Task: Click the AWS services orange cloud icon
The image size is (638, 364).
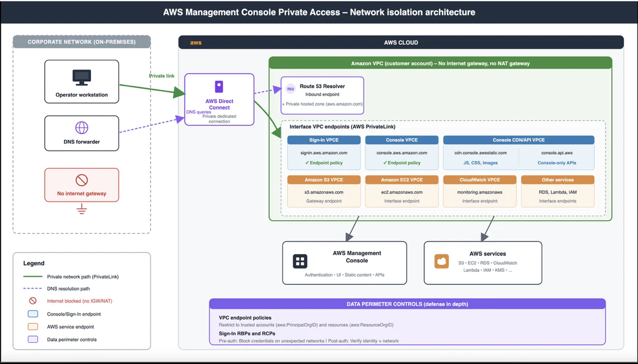Action: 441,261
